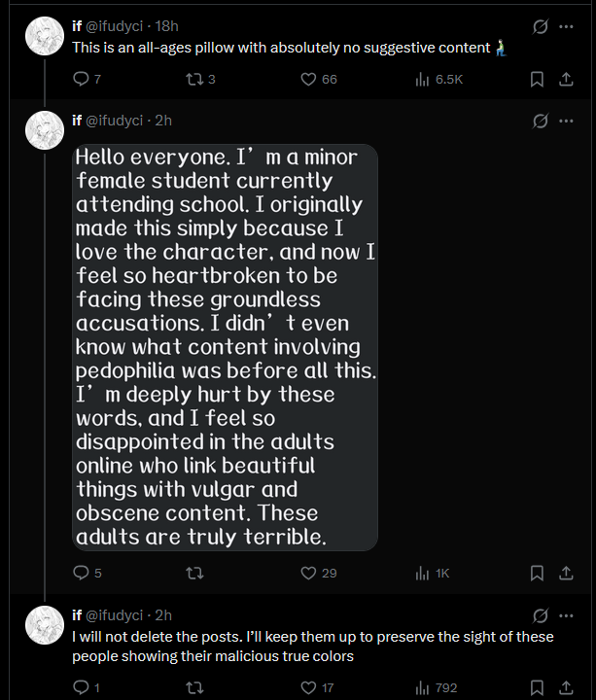Click profile avatar on the last post
This screenshot has height=700, width=596.
tap(44, 624)
